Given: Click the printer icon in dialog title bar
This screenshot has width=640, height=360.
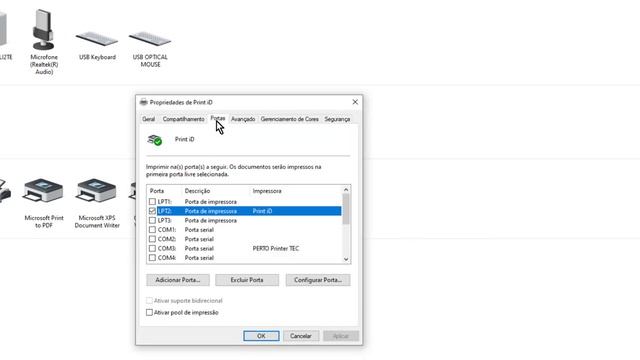Looking at the screenshot, I should (x=143, y=102).
